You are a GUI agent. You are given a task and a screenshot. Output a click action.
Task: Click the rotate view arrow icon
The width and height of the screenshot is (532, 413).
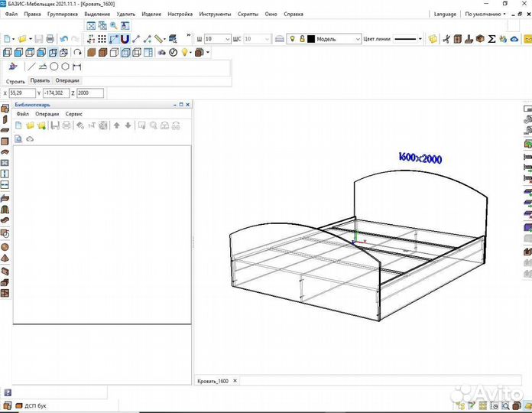[78, 52]
